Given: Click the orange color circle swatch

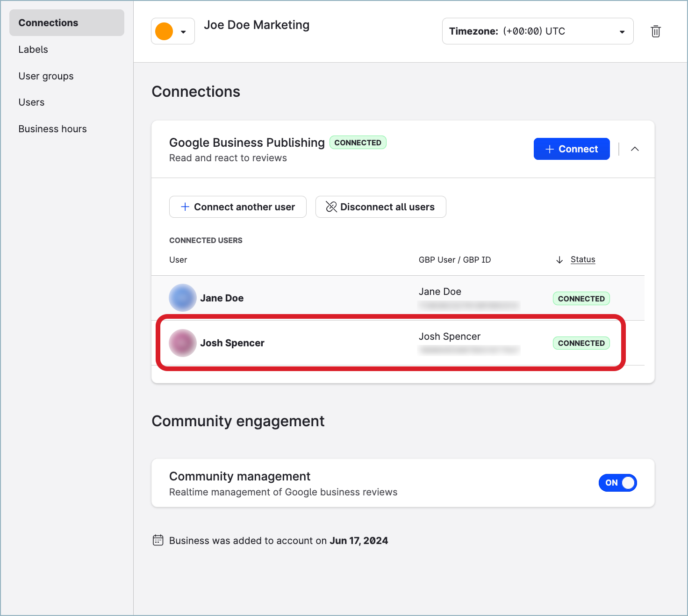Looking at the screenshot, I should [164, 31].
